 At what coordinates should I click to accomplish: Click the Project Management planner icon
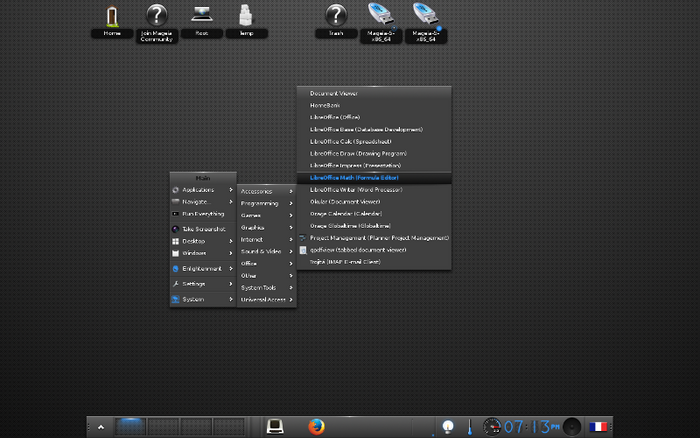pyautogui.click(x=303, y=238)
